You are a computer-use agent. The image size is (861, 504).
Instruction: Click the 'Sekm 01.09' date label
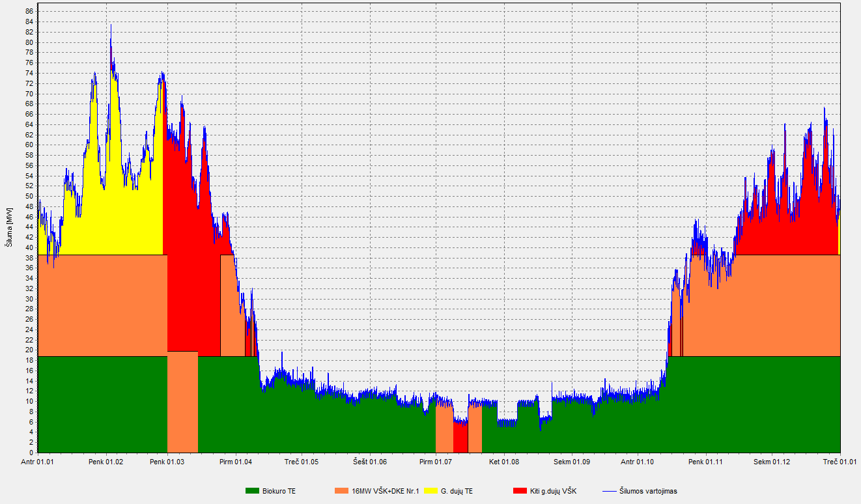coord(572,462)
